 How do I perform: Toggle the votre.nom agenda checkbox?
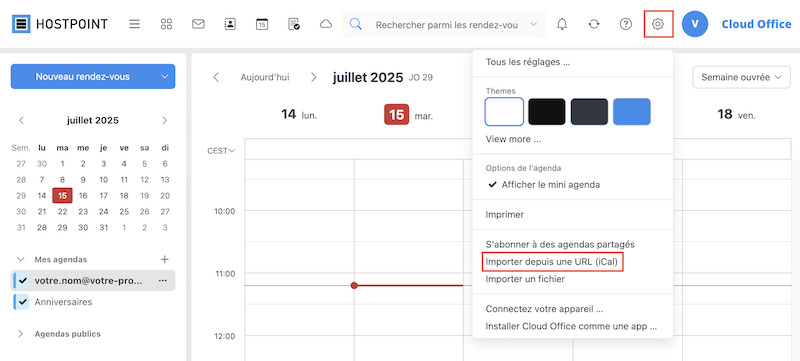[x=21, y=280]
